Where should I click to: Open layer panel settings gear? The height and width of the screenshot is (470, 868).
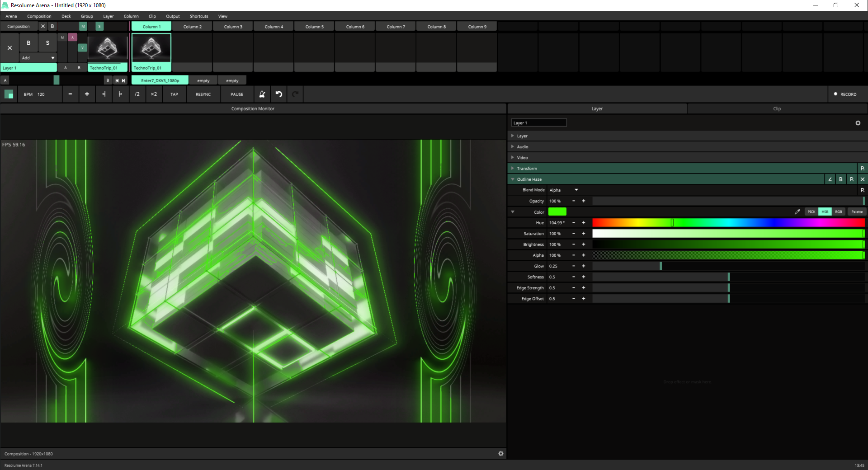tap(858, 123)
